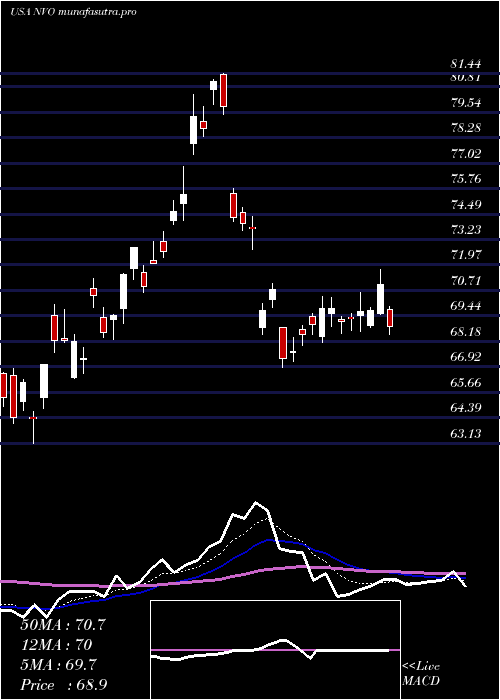Click the tall red candle at the chart peak
Image resolution: width=500 pixels, height=700 pixels.
pos(223,90)
